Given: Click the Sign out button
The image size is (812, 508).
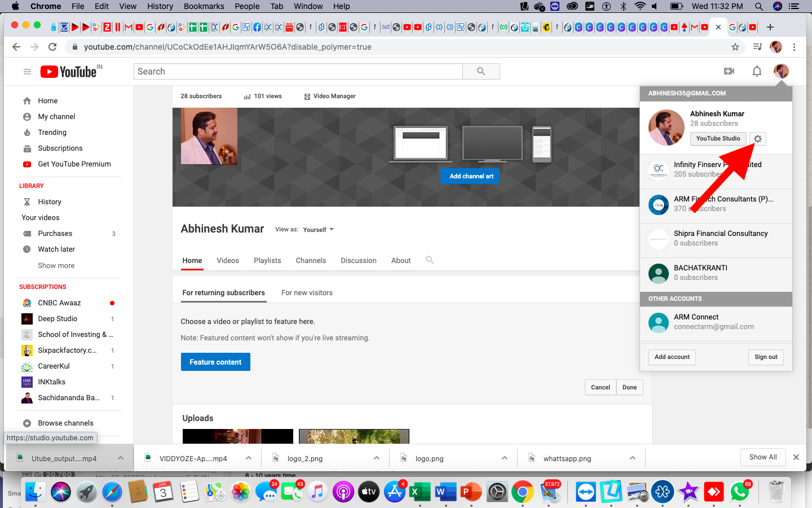Looking at the screenshot, I should pos(766,357).
